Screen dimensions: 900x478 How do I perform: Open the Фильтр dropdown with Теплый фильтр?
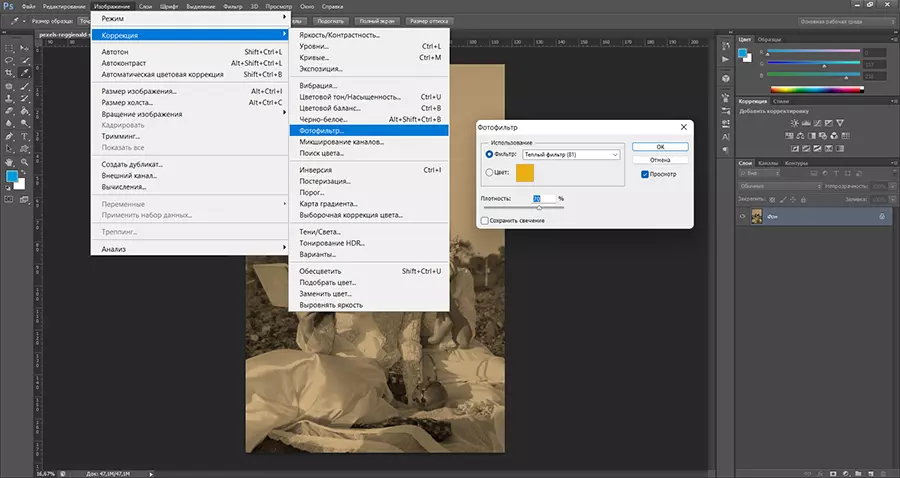pos(570,155)
